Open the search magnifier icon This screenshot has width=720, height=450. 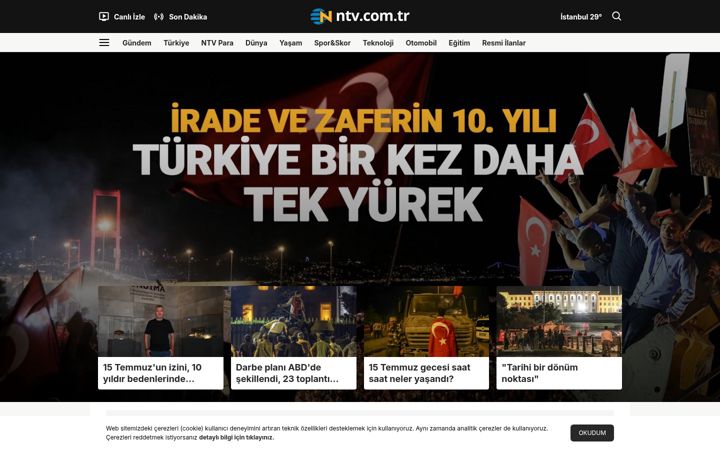[617, 17]
